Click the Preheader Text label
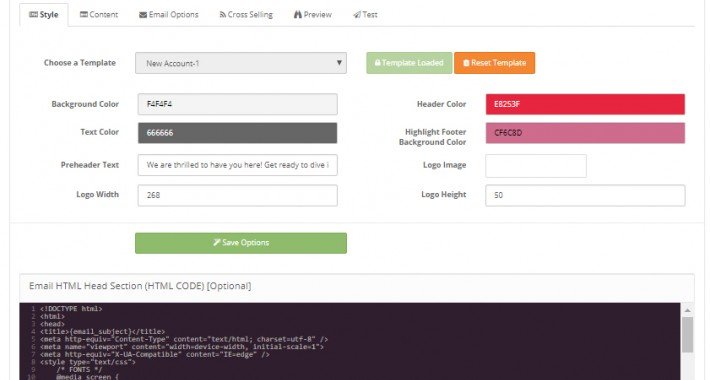Image resolution: width=710 pixels, height=380 pixels. pos(90,165)
